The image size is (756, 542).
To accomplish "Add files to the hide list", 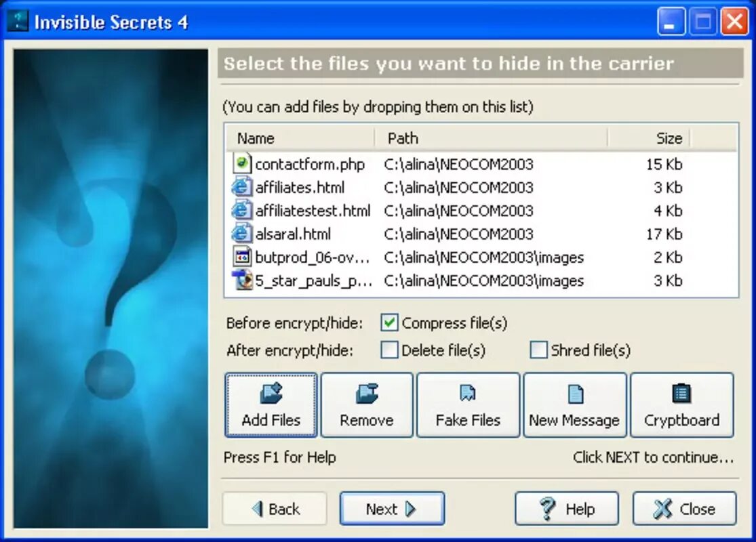I will click(x=271, y=405).
